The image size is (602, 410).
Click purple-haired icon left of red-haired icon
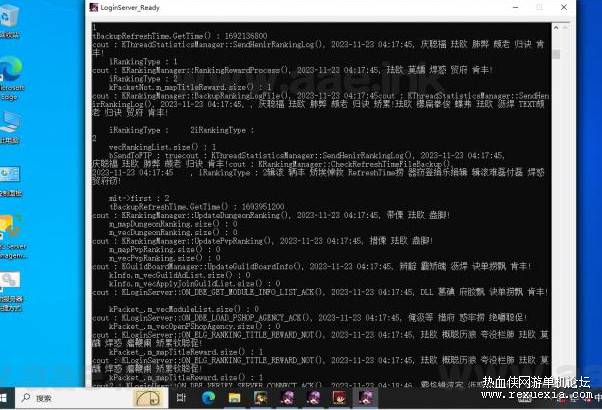(313, 398)
